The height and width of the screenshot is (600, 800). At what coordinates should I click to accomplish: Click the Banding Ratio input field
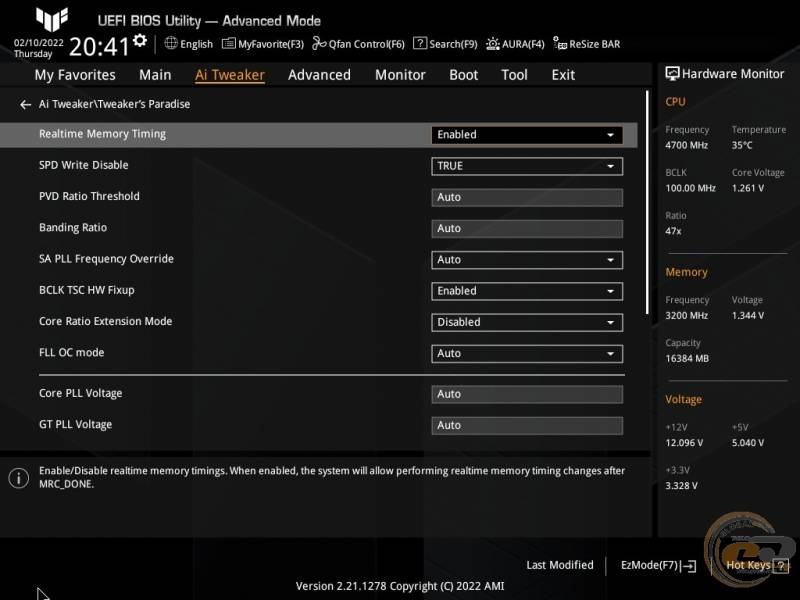(527, 229)
